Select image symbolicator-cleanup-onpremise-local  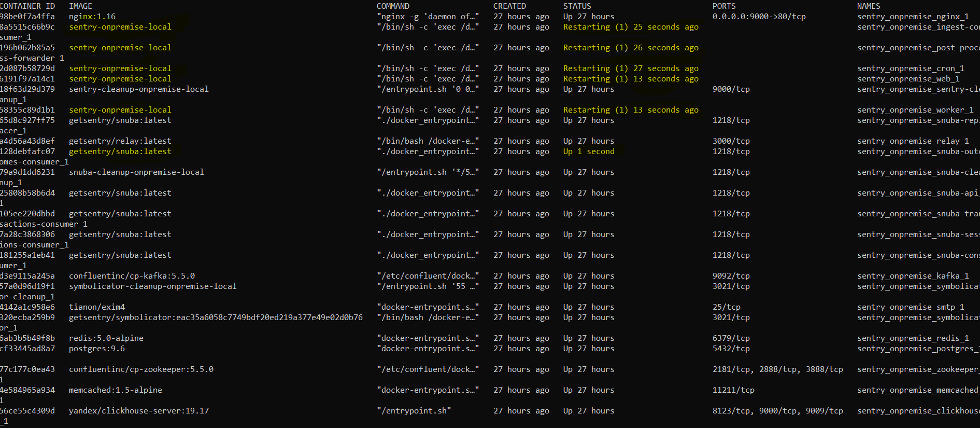[x=153, y=286]
